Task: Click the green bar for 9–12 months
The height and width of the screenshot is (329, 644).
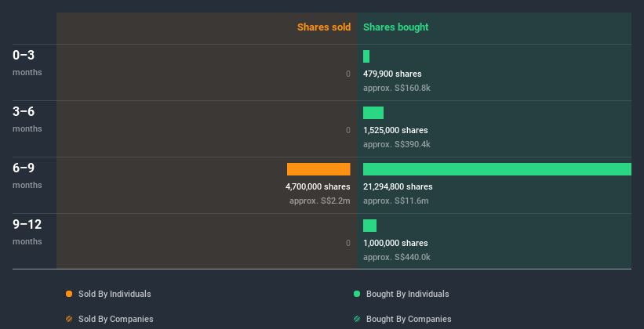Action: click(369, 226)
